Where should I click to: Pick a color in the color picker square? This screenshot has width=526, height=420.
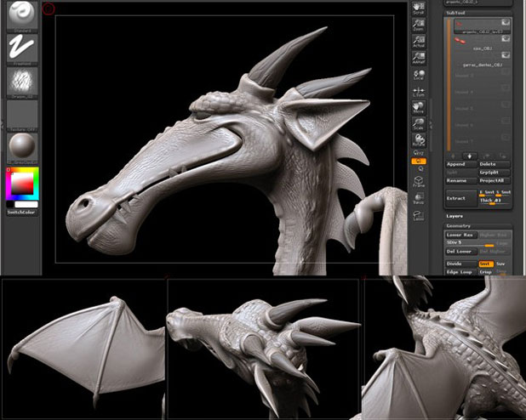coord(22,184)
